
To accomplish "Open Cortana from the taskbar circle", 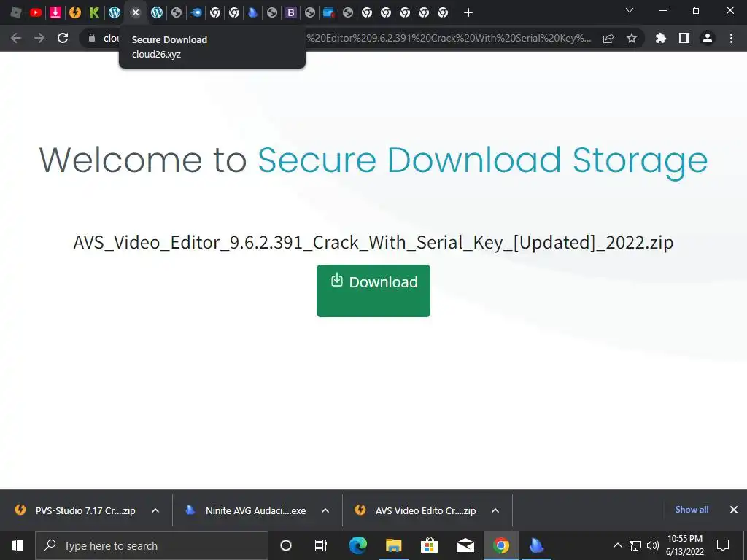I will pos(286,545).
